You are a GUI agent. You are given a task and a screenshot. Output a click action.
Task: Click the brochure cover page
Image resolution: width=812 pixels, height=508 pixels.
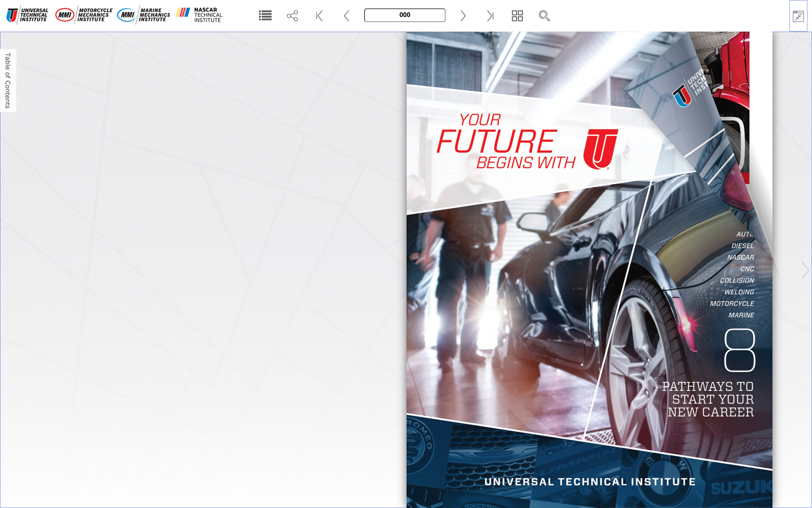tap(589, 270)
